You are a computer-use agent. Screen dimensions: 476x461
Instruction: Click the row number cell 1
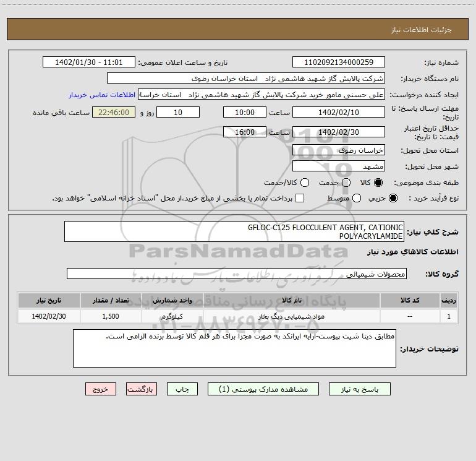[x=449, y=316]
